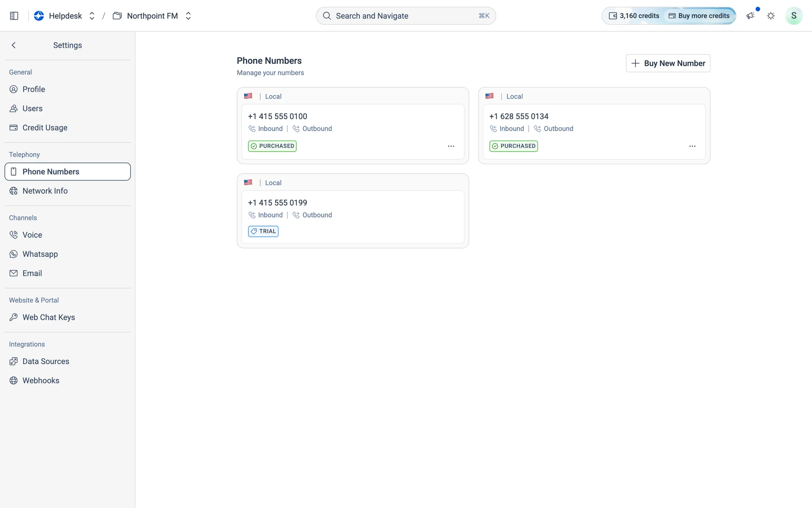Open options menu for +1 415 555 0100
The image size is (812, 508).
[451, 146]
